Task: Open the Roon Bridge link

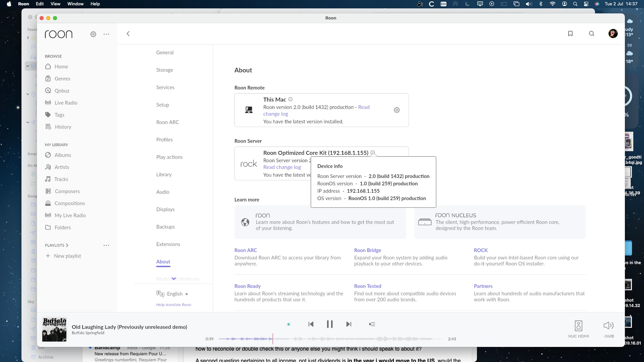Action: pos(368,250)
